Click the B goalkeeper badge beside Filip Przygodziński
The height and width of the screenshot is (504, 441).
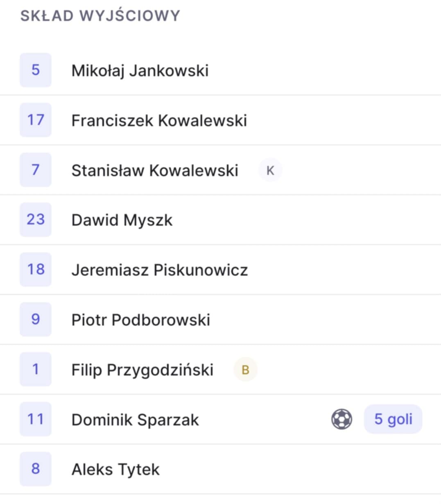click(245, 370)
